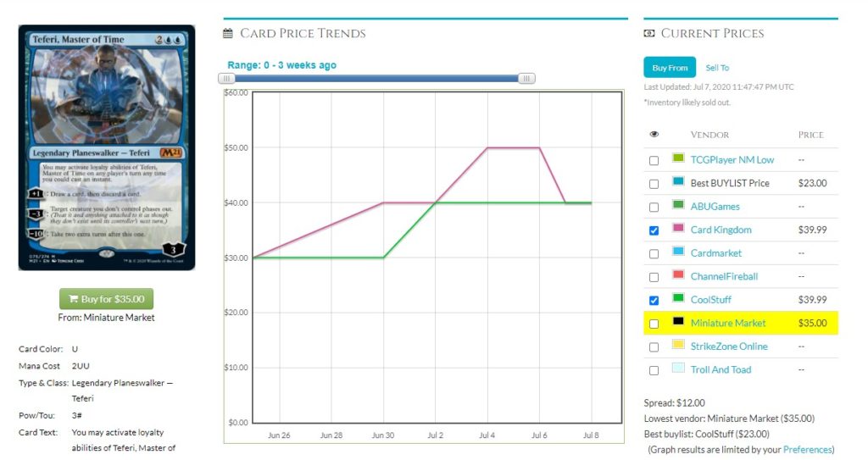Click the Card Kingdom $39.99 price

coord(812,230)
